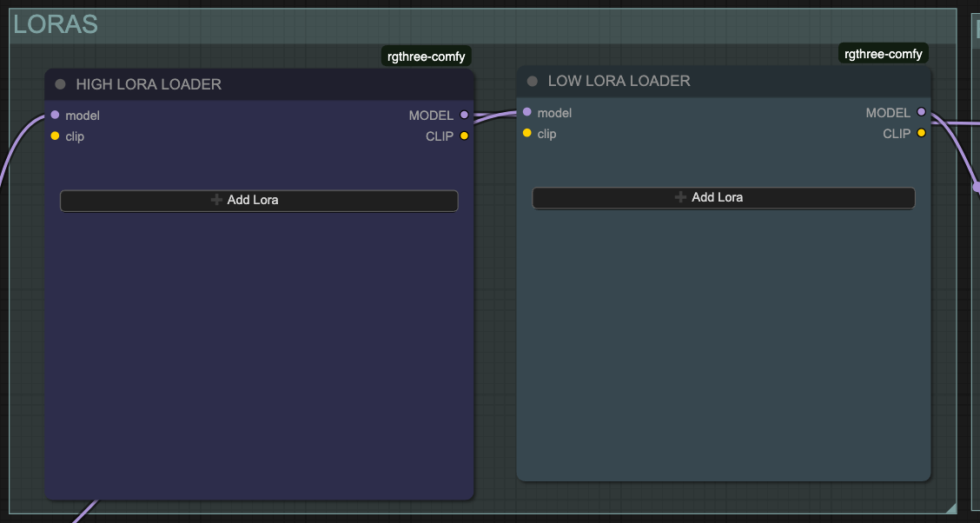Click Add Lora in HIGH LORA LOADER
Image resolution: width=980 pixels, height=523 pixels.
coord(259,200)
